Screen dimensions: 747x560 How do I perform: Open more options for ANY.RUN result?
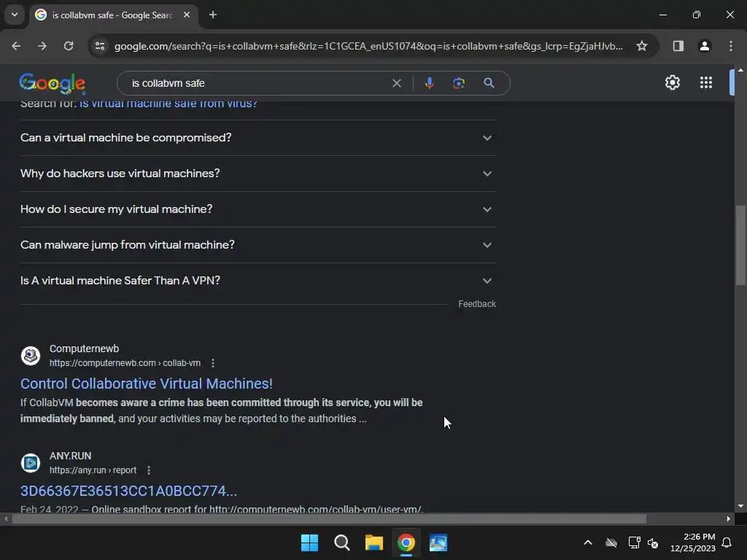coord(149,470)
